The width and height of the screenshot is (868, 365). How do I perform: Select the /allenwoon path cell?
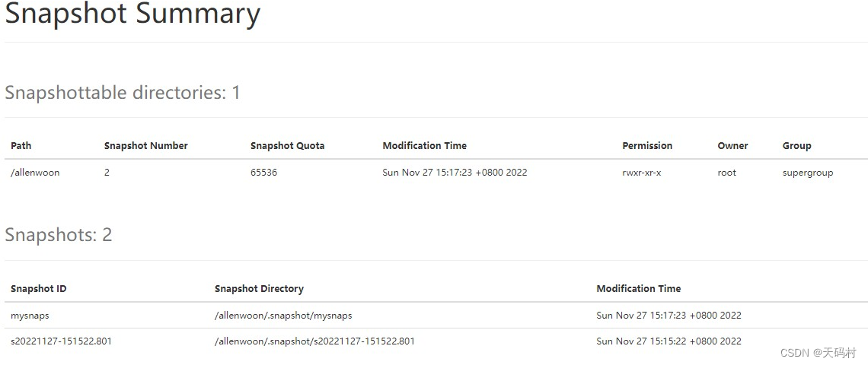tap(35, 173)
